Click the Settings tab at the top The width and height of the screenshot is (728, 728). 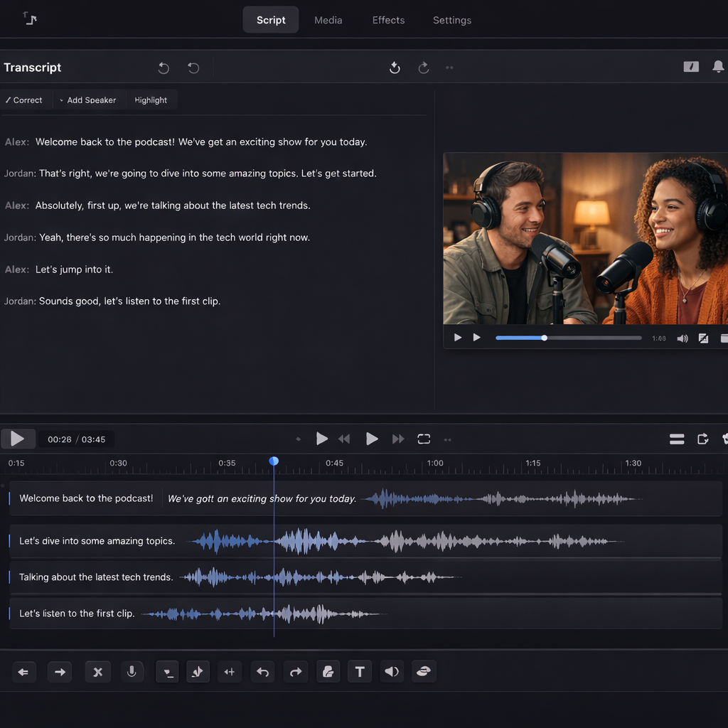[x=451, y=20]
